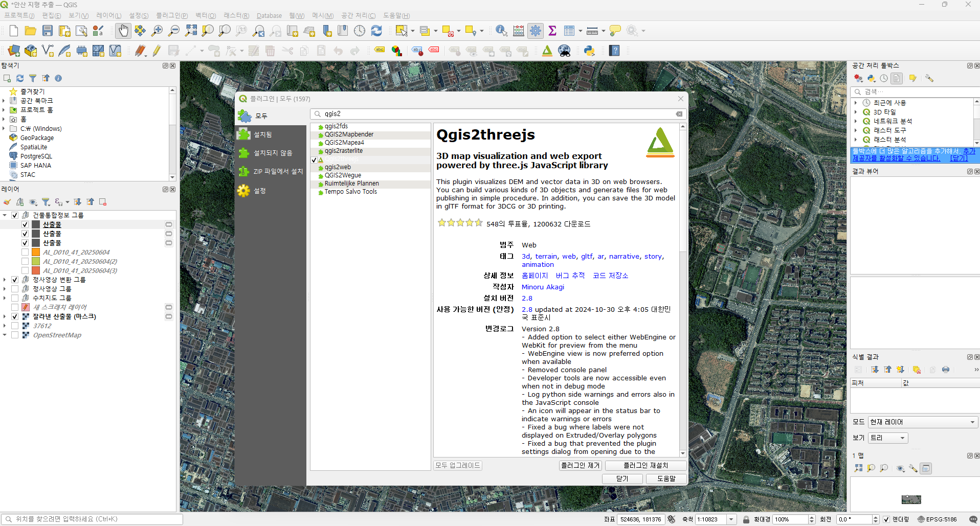
Task: Click the Filter Legend funnel icon in Layers panel
Action: click(46, 202)
